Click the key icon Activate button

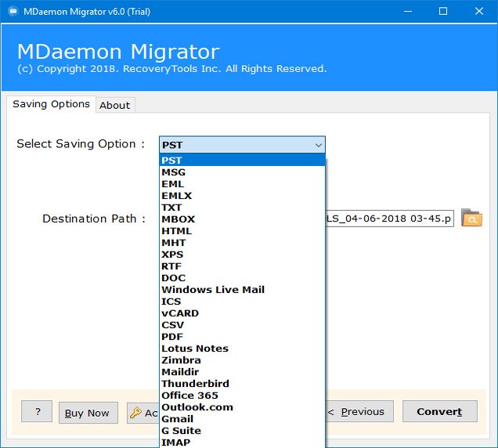pos(143,413)
